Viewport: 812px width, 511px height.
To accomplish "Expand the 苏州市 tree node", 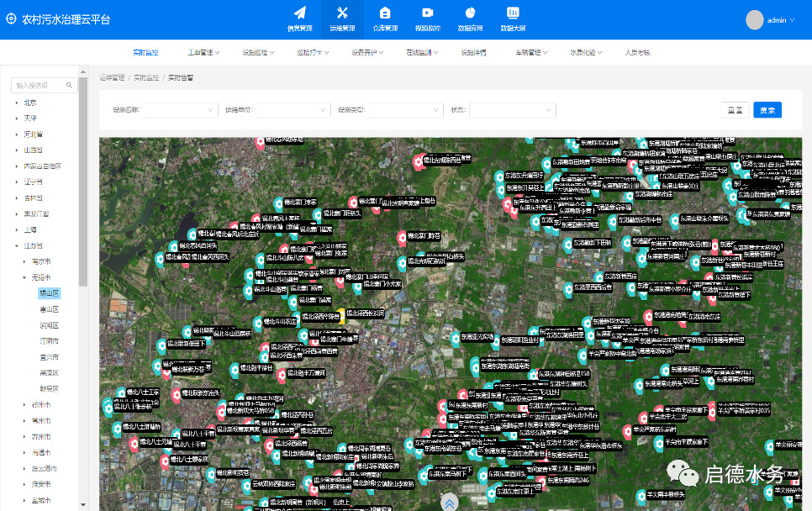I will click(x=24, y=436).
